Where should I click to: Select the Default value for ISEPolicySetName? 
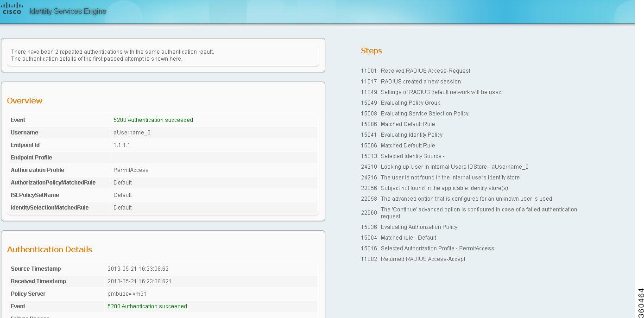pos(123,195)
